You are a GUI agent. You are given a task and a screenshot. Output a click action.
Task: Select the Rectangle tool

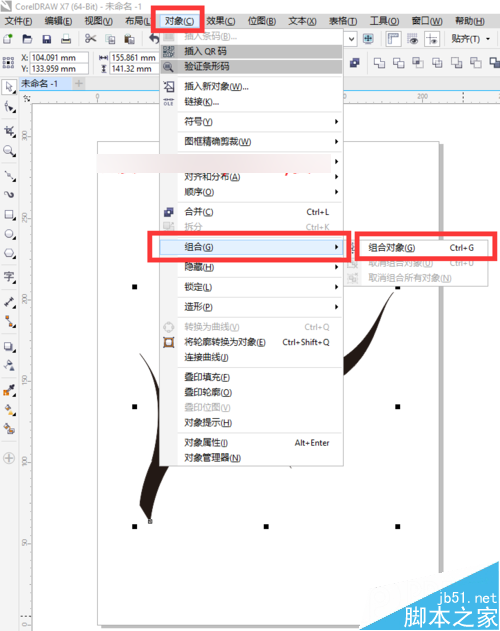point(9,215)
